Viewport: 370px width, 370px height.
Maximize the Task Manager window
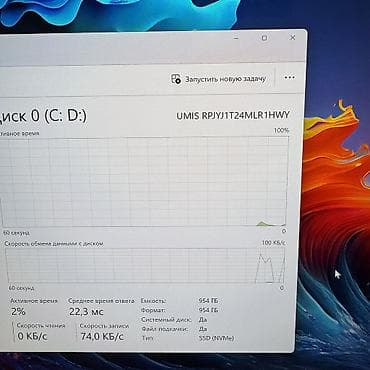click(264, 38)
